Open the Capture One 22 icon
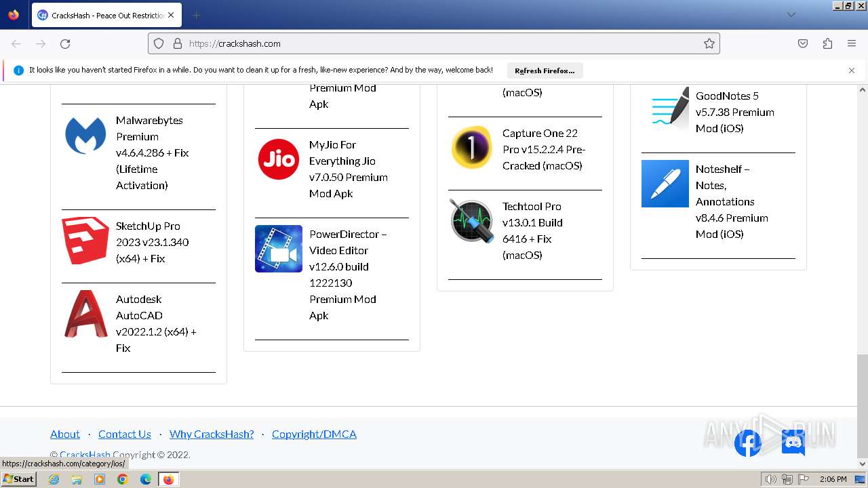868x488 pixels. pos(472,147)
